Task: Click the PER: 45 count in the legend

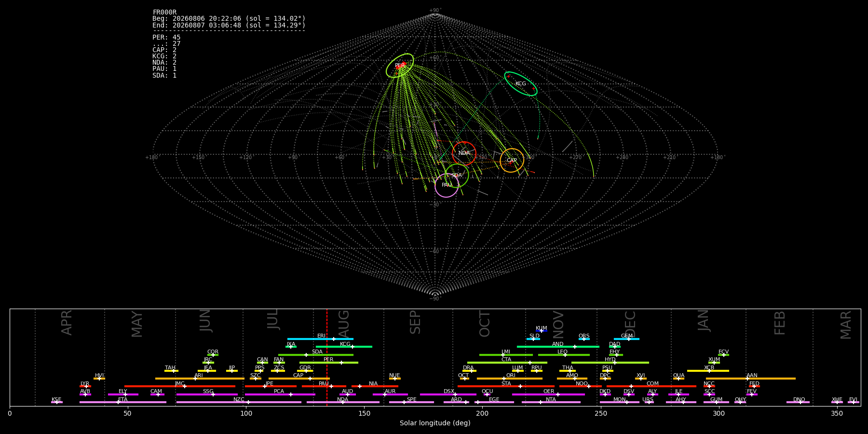Action: point(166,37)
